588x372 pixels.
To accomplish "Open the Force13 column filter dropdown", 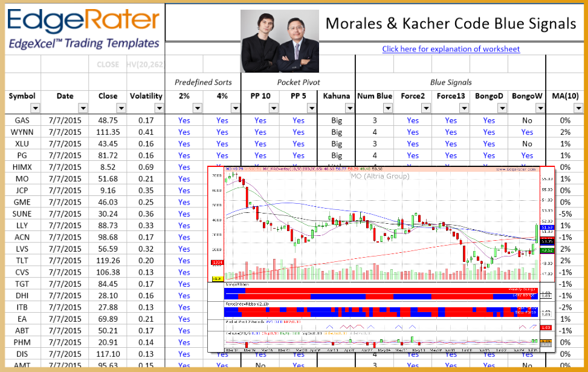I will pos(464,108).
